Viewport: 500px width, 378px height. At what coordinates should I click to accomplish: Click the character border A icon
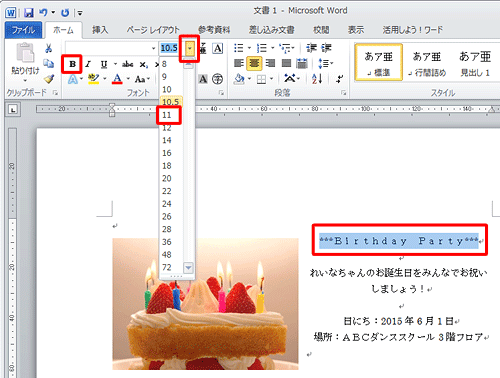click(x=218, y=49)
